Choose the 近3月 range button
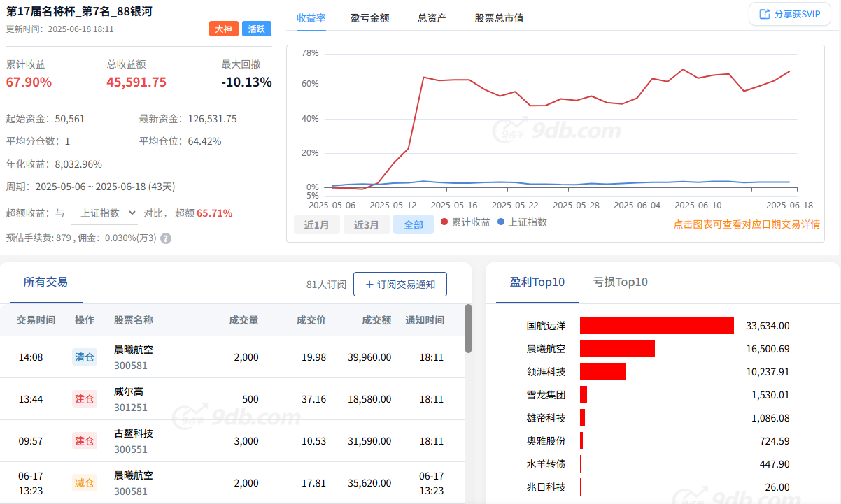This screenshot has width=841, height=504. (x=367, y=225)
